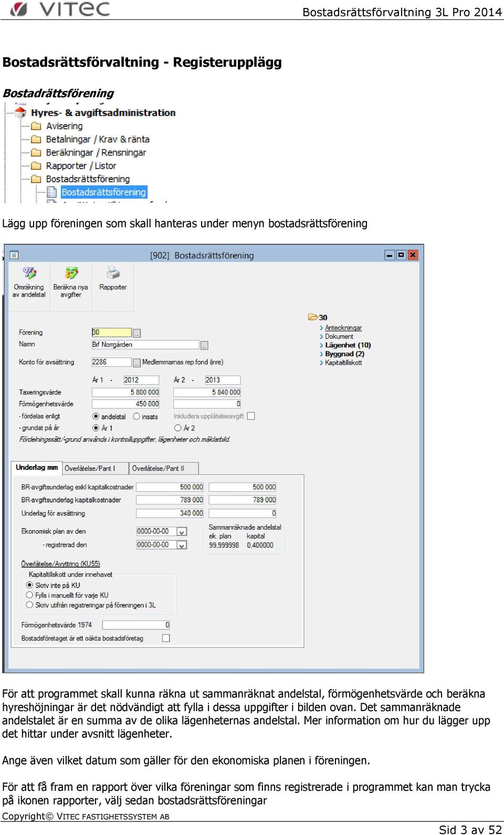Select Skriv utifrån registreringar på föreningen option
Screen dimensions: 504x835
tap(29, 605)
